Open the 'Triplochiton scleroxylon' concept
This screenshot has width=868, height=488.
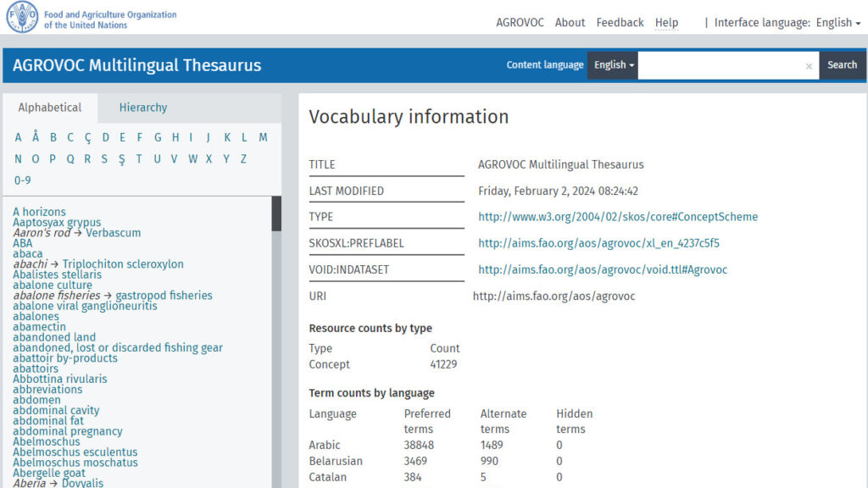[123, 264]
